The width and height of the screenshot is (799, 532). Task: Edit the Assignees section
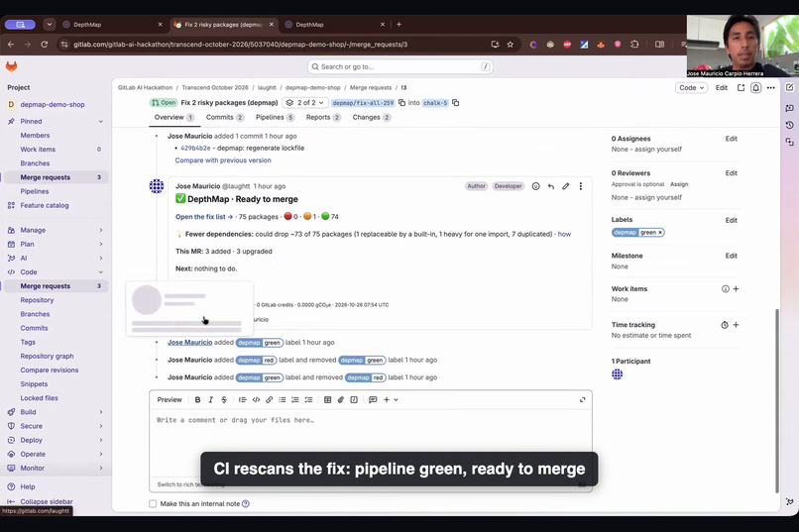(x=732, y=139)
